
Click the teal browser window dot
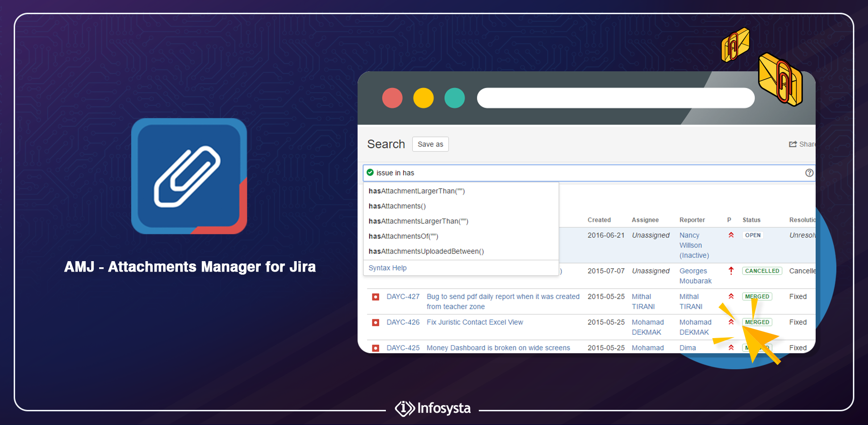(x=454, y=98)
